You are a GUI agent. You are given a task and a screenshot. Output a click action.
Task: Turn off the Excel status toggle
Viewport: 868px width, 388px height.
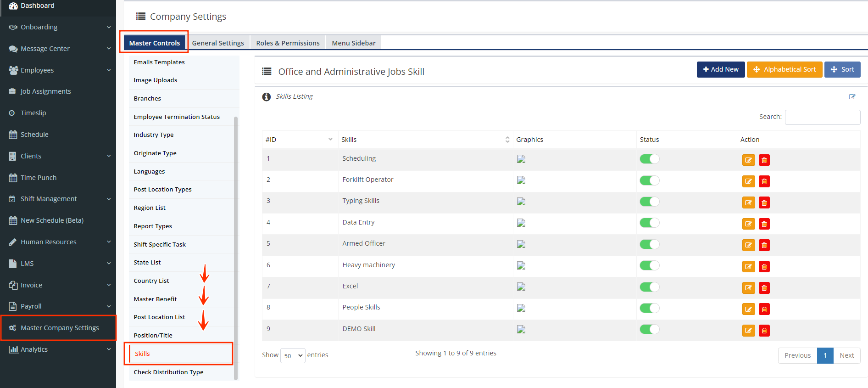coord(649,287)
